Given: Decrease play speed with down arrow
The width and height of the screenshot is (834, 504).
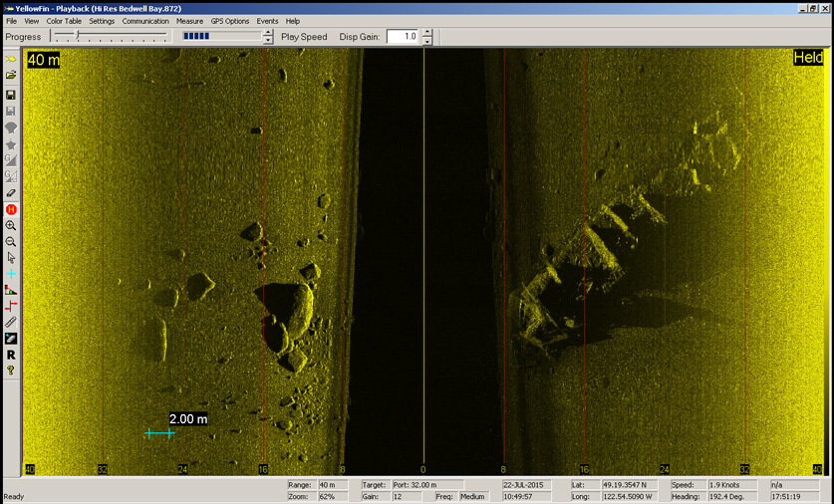Looking at the screenshot, I should pyautogui.click(x=268, y=41).
